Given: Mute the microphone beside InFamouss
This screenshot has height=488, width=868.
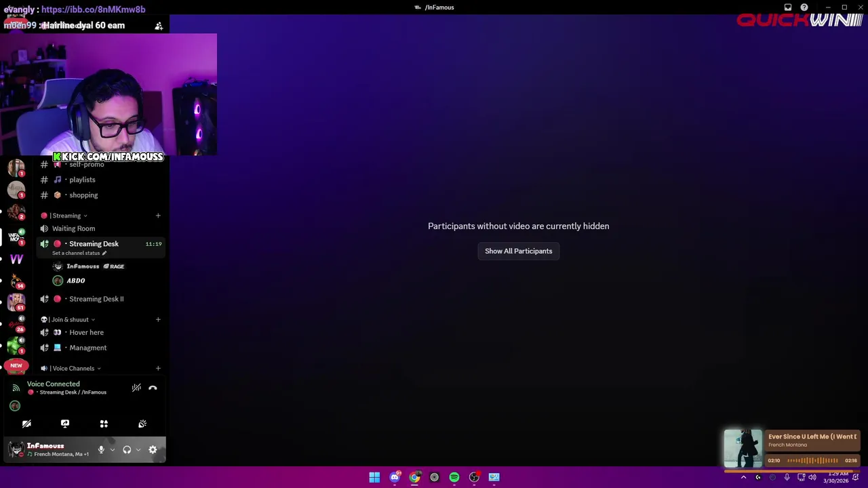Looking at the screenshot, I should (x=101, y=449).
